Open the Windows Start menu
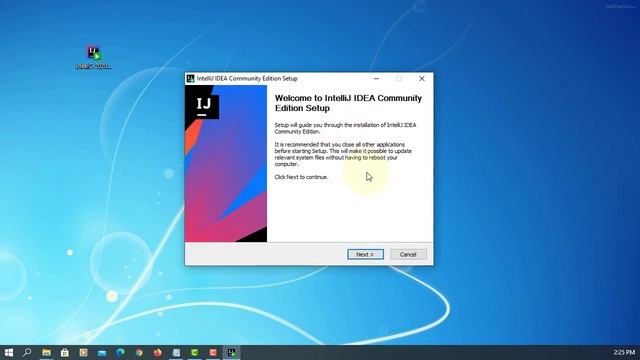This screenshot has height=360, width=640. [x=9, y=352]
